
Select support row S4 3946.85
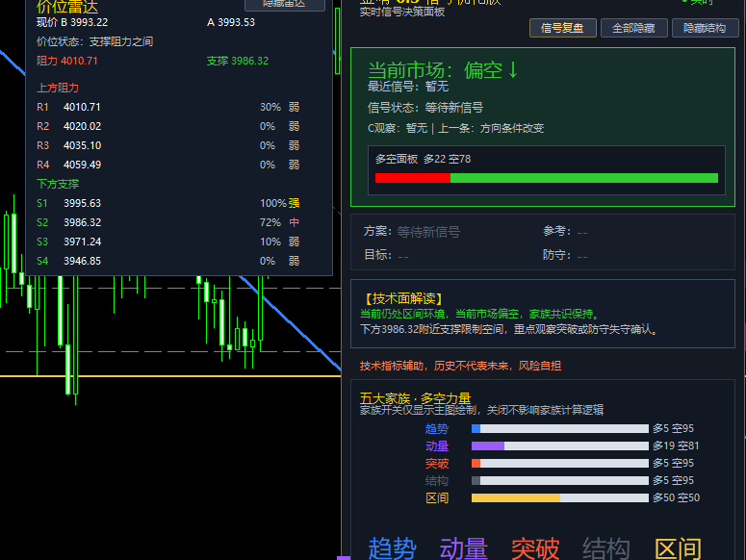168,261
